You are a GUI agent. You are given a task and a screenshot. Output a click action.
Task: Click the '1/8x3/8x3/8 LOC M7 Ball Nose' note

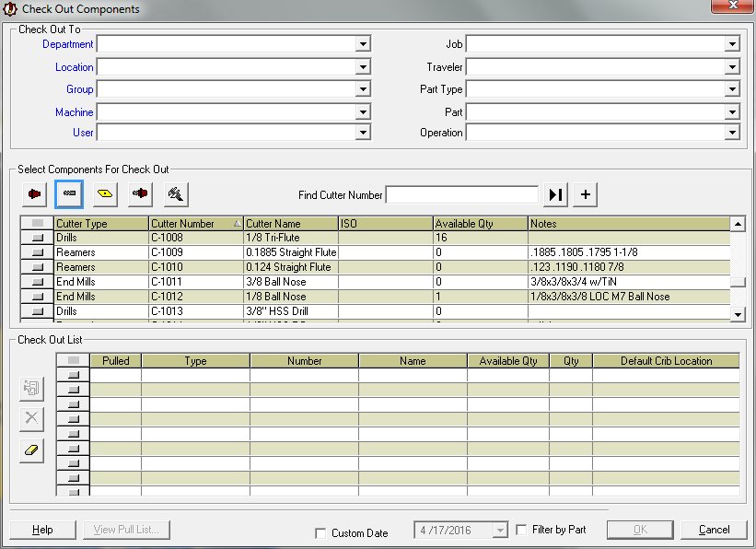(629, 297)
